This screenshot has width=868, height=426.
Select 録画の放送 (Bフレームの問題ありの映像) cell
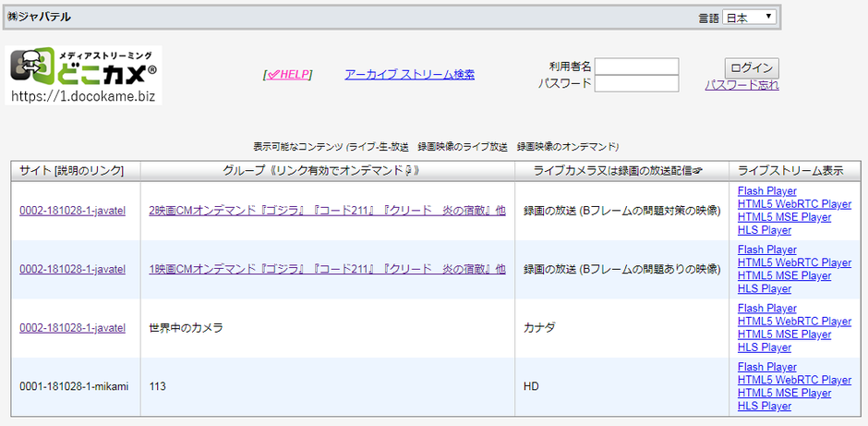(x=621, y=269)
